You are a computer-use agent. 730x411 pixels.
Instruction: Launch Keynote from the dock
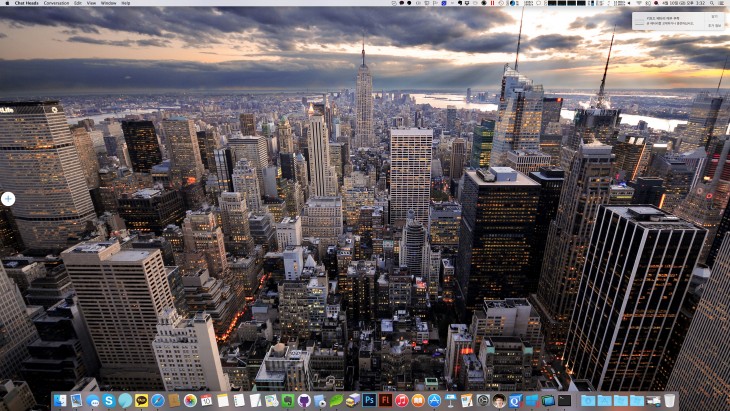(451, 401)
